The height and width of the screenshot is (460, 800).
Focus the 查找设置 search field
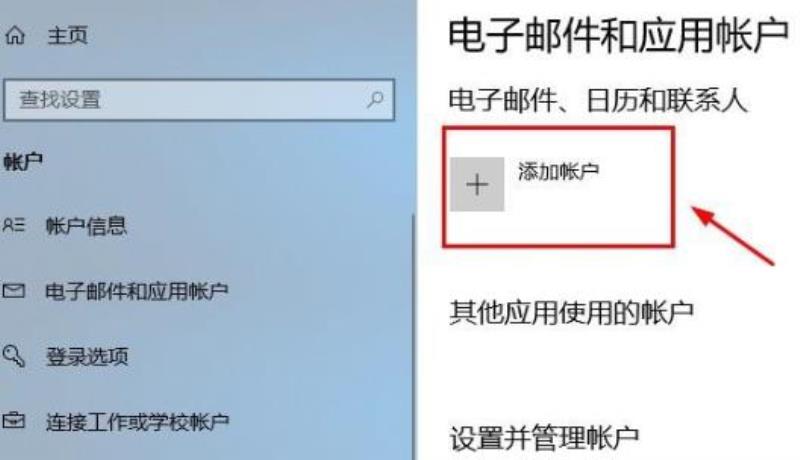(199, 99)
